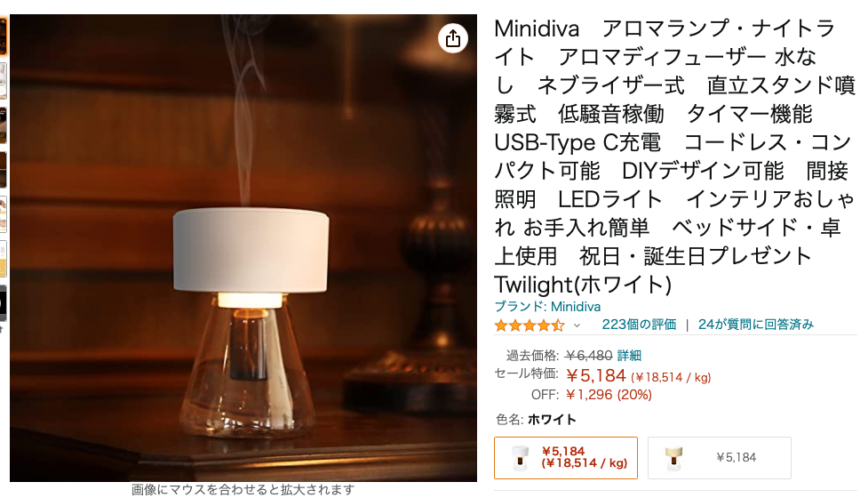Screen dimensions: 868x498
Task: Open the 詳細 link beside past price
Action: 629,355
